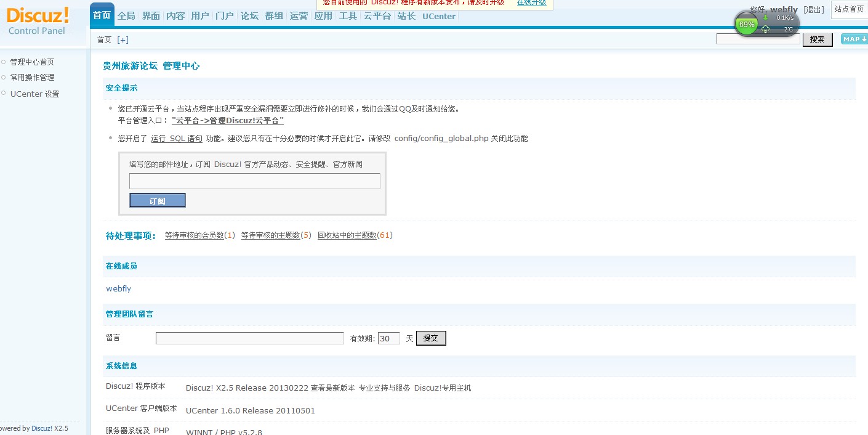Click 查看最新版本 link
This screenshot has width=868, height=435.
pyautogui.click(x=333, y=388)
